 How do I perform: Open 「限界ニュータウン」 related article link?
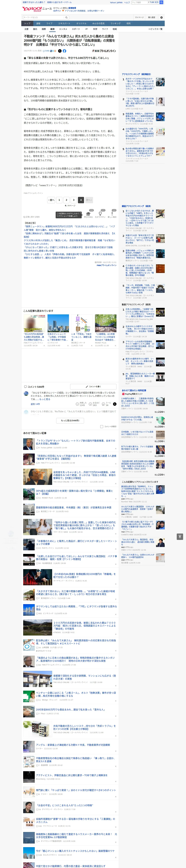69,228
